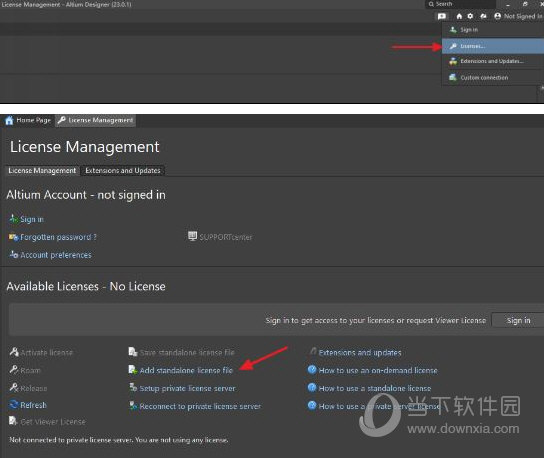The height and width of the screenshot is (458, 544).
Task: Click the Sign in button in licenses bar
Action: point(518,320)
